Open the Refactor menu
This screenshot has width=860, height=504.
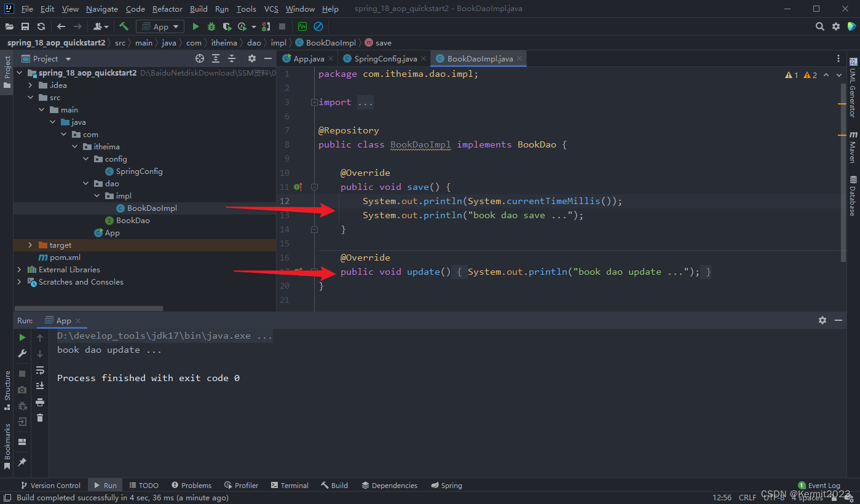(167, 9)
